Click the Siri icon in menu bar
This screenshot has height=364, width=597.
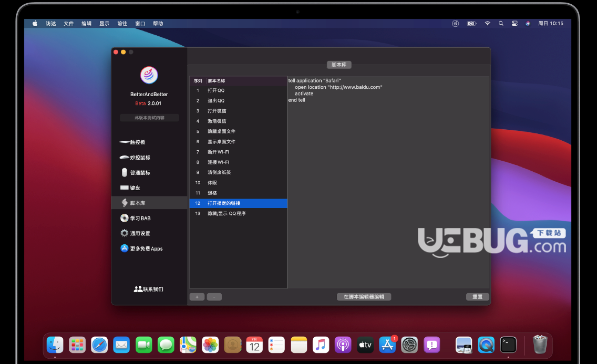(528, 24)
